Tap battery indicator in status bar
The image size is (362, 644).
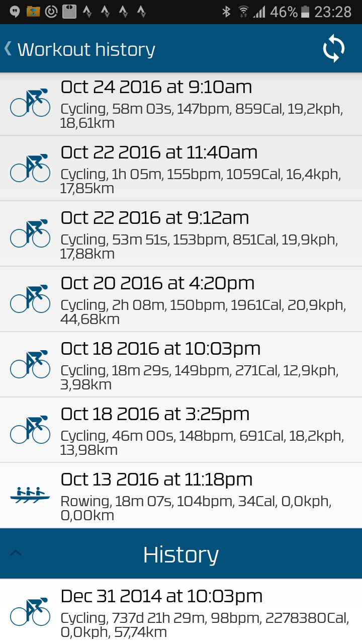coord(305,12)
